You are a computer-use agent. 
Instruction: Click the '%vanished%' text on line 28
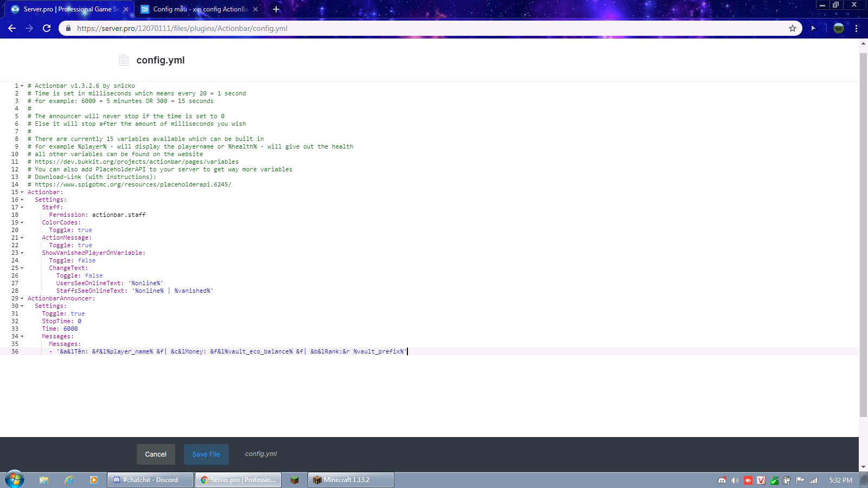[x=192, y=291]
